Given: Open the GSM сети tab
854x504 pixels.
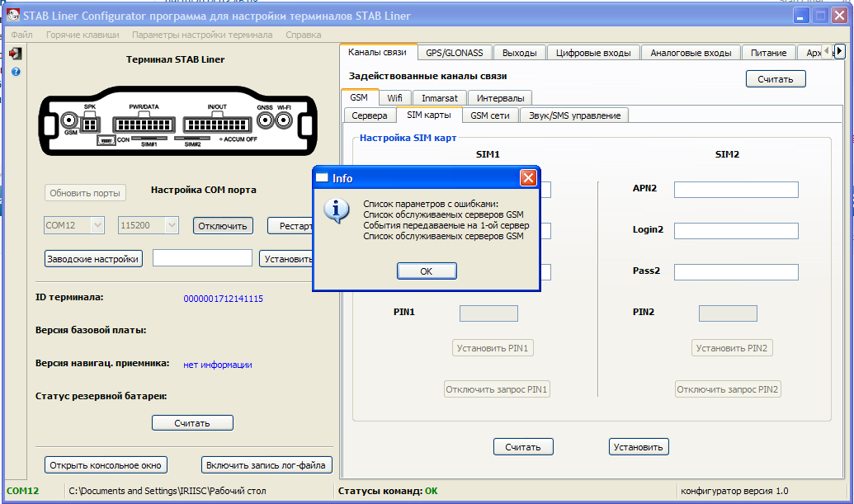Looking at the screenshot, I should tap(489, 115).
